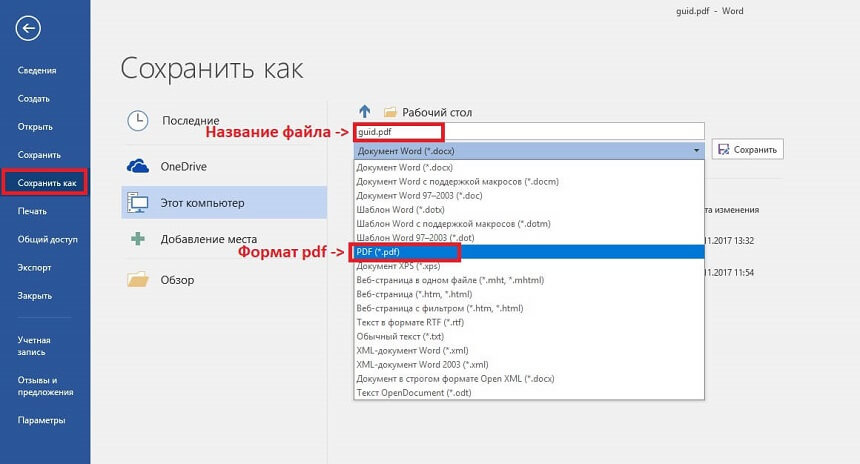This screenshot has height=464, width=860.
Task: Go to Сведения in the sidebar
Action: point(37,70)
